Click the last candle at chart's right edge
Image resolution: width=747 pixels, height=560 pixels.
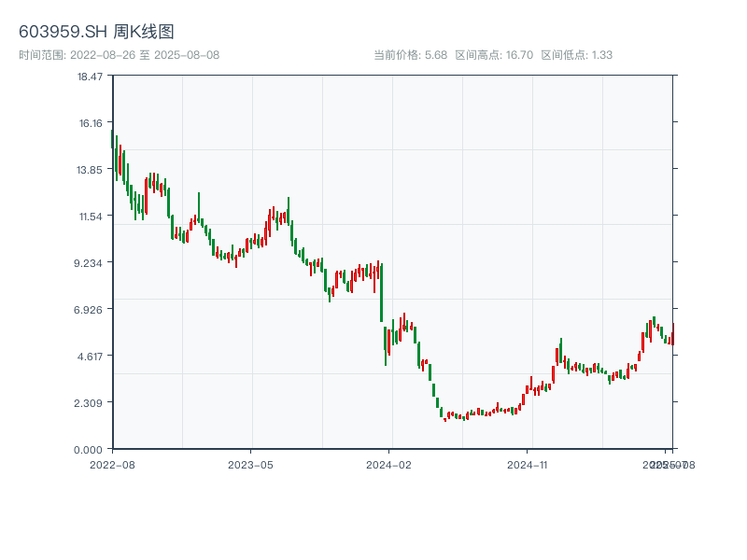(x=672, y=333)
